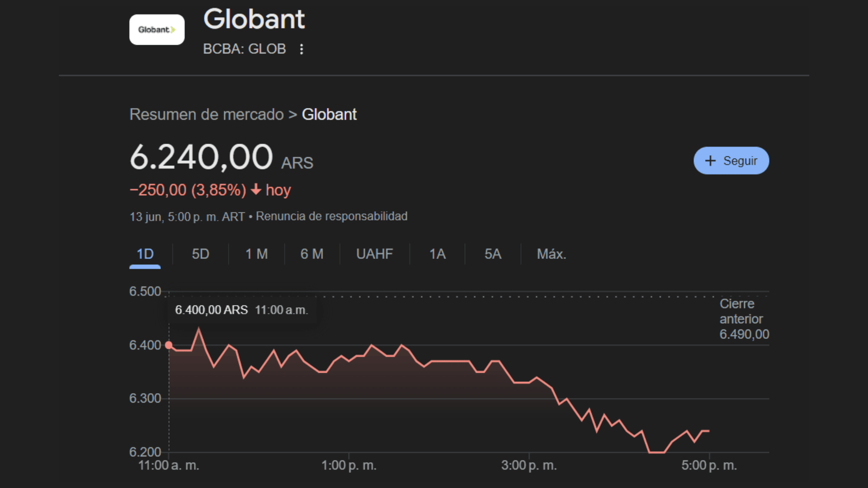Show the 5A chart range
The width and height of the screenshot is (868, 488).
[x=493, y=254]
